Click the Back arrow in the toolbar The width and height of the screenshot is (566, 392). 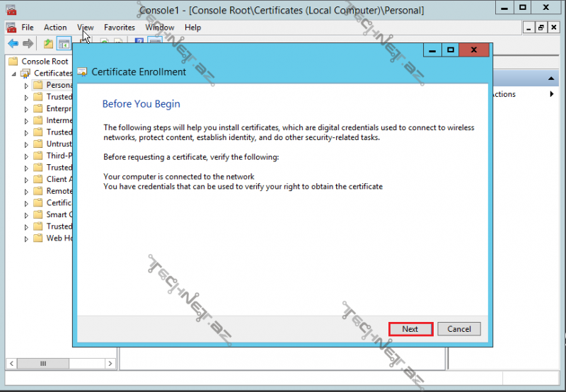(x=13, y=44)
